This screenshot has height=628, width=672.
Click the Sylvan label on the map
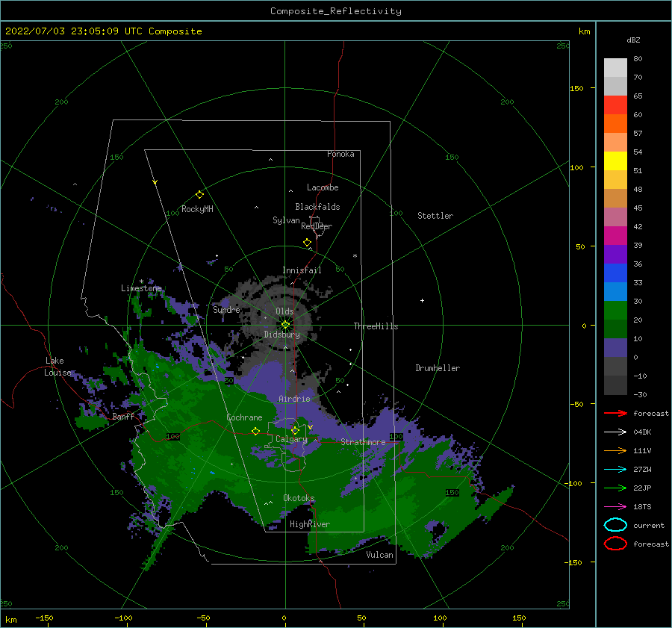(x=286, y=221)
